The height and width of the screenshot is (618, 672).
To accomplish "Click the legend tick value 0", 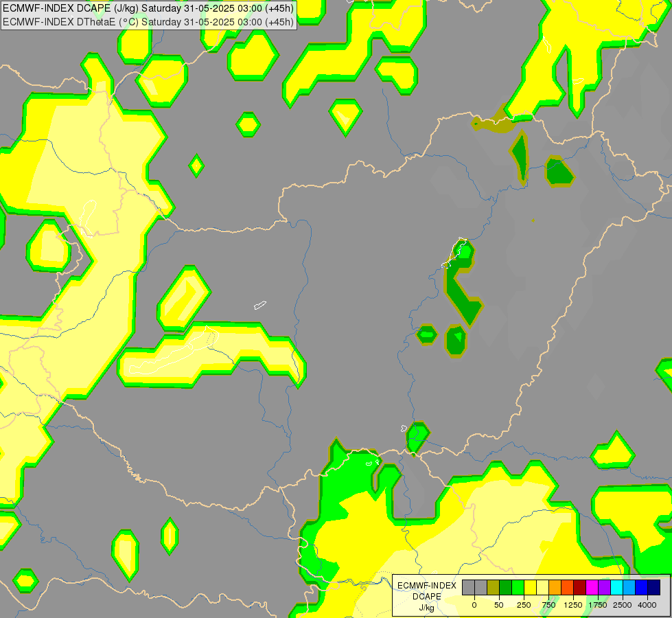I will point(474,605).
